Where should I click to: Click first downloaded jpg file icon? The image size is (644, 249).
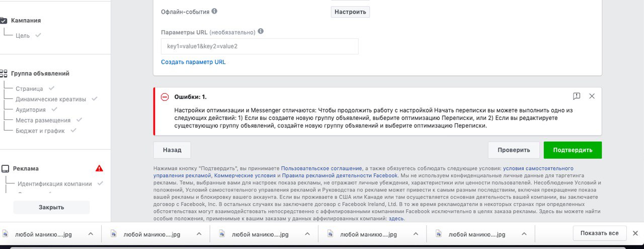[x=6, y=234]
